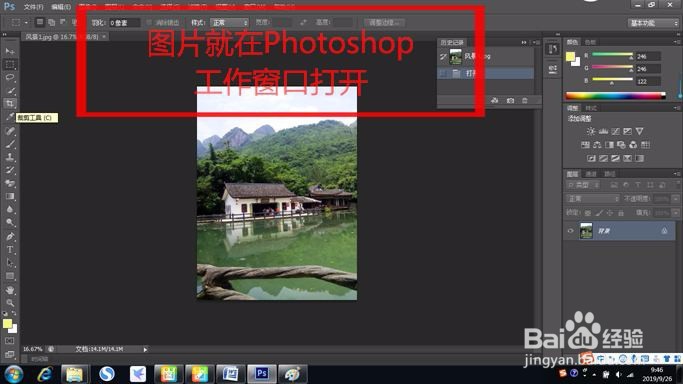
Task: Select the Eyedropper tool
Action: (x=10, y=117)
